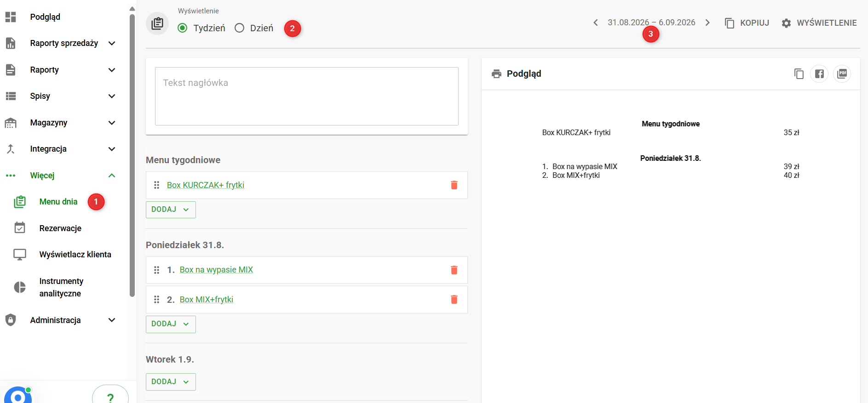Open the help question mark button
The image size is (868, 403).
coord(110,396)
